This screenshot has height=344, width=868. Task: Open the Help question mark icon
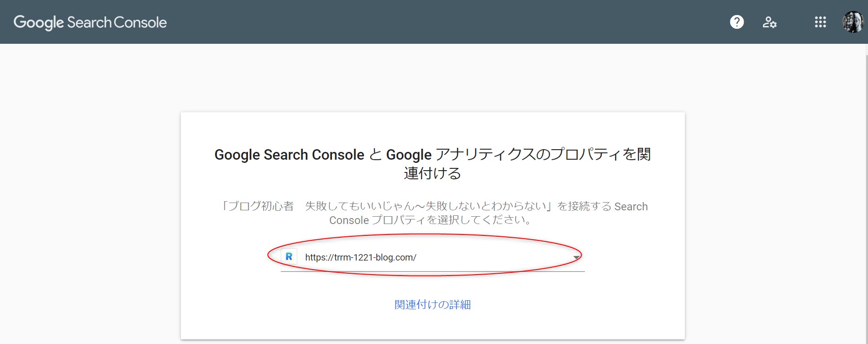coord(736,22)
